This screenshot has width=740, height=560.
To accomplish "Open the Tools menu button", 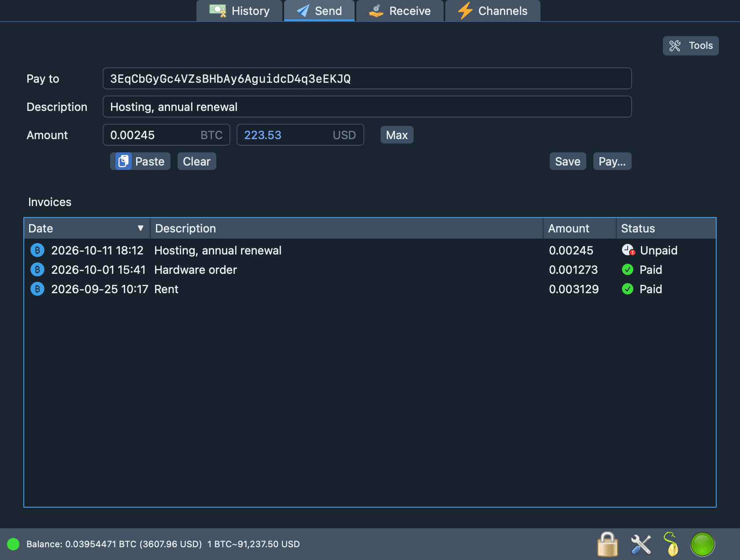I will (691, 46).
